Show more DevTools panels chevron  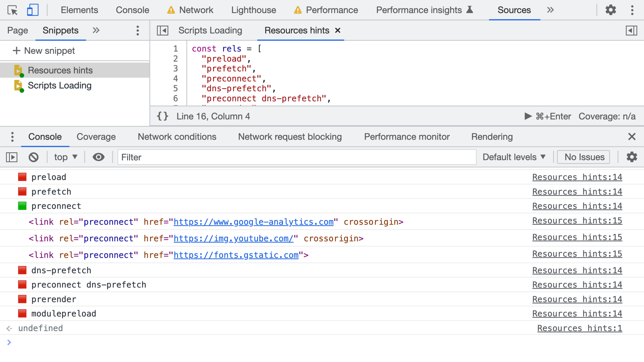point(550,10)
